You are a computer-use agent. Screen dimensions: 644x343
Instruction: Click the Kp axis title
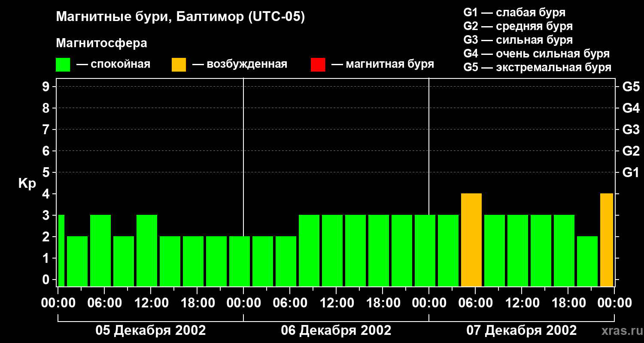[x=27, y=184]
